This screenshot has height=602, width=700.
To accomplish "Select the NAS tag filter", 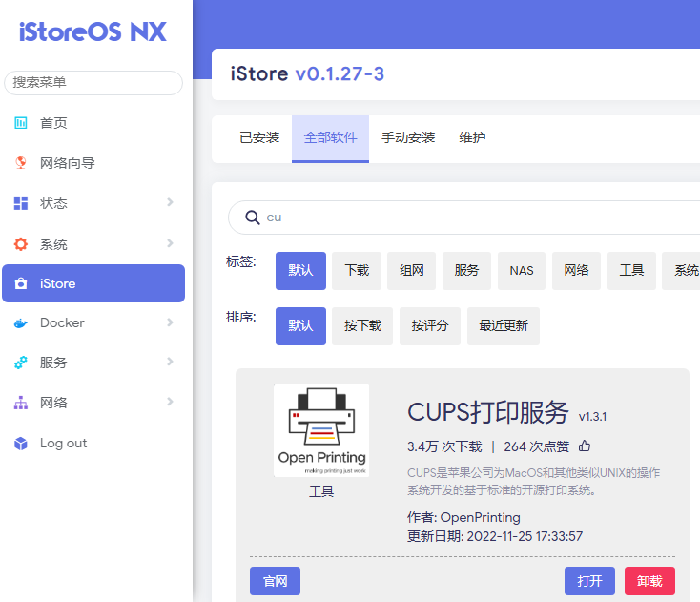I will pos(522,271).
